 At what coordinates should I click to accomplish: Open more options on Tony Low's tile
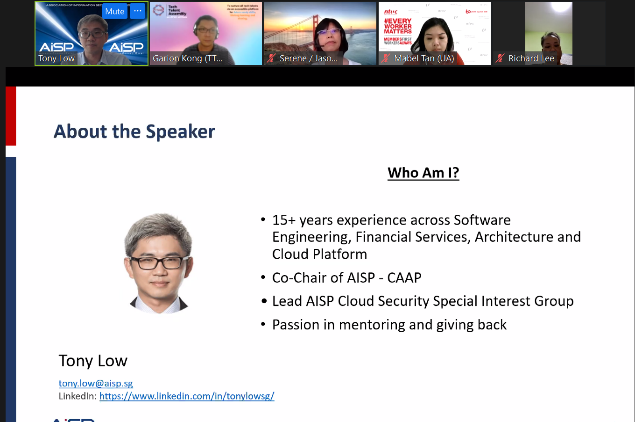tap(138, 11)
